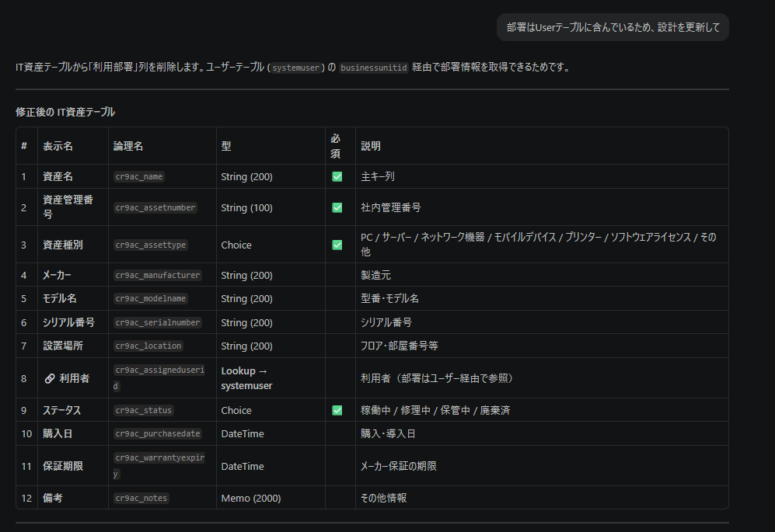This screenshot has width=775, height=532.
Task: Click the businessunitid code tag
Action: click(374, 68)
